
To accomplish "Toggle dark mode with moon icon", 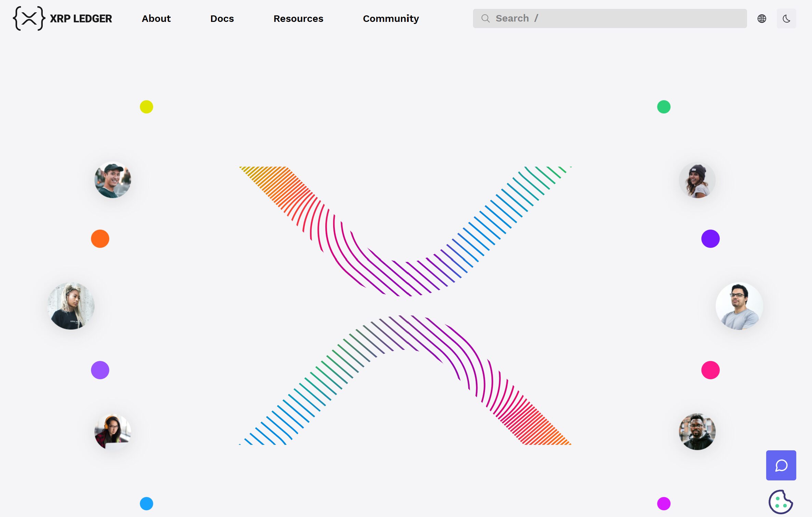I will 786,18.
